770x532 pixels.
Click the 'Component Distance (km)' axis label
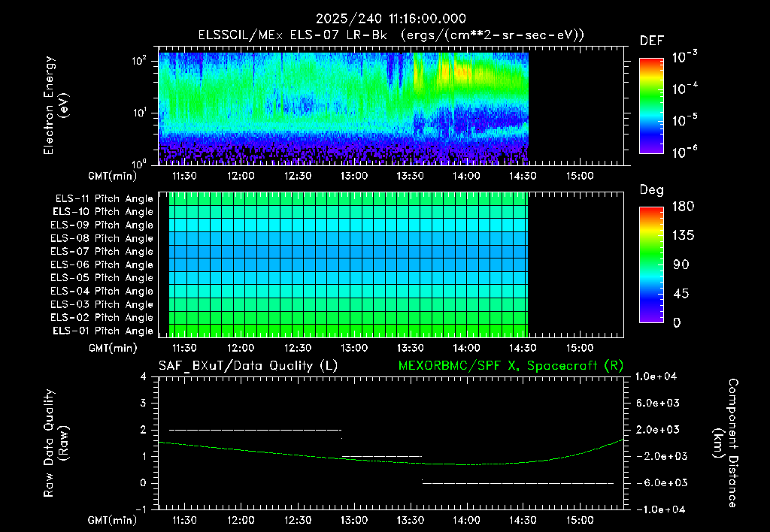725,443
